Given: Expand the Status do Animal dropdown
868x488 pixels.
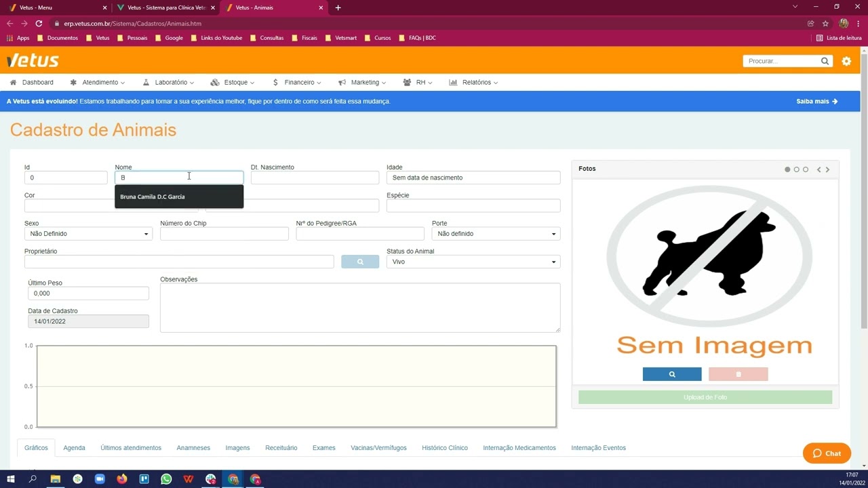Looking at the screenshot, I should pos(473,262).
